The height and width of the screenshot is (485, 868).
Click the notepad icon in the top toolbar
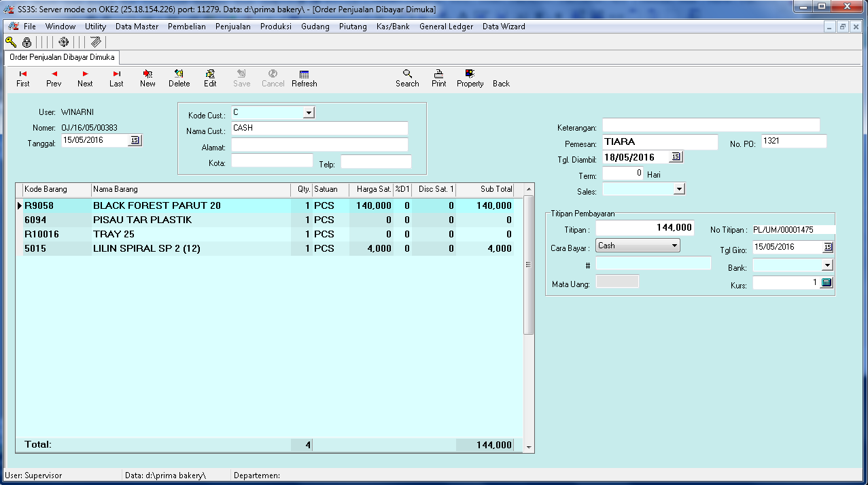[x=96, y=42]
